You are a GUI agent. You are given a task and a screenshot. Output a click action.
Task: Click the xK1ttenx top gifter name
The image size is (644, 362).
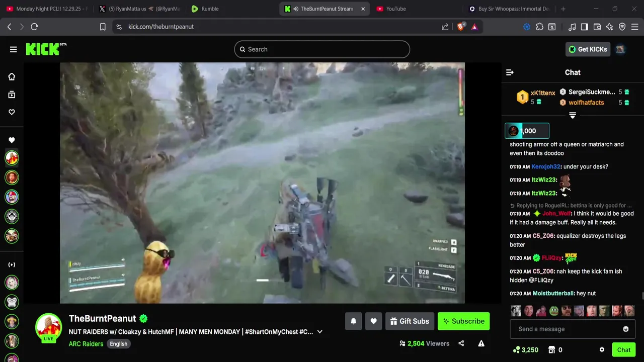543,93
